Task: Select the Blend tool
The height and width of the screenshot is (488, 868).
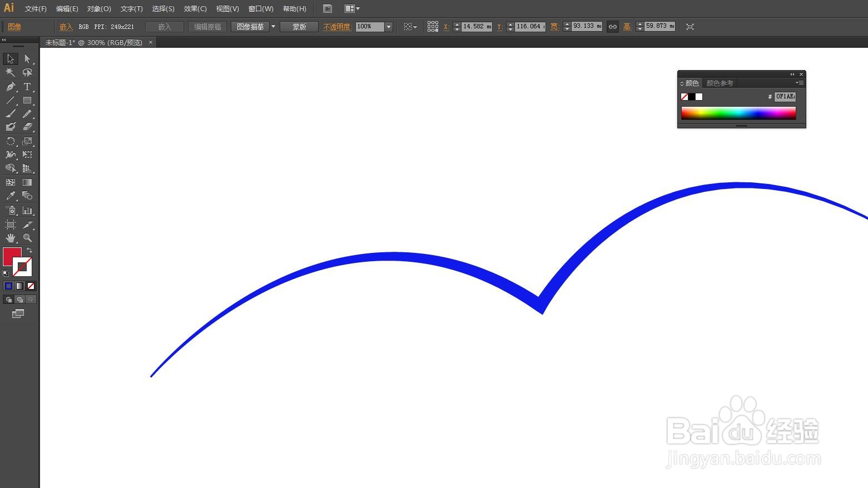Action: coord(27,196)
